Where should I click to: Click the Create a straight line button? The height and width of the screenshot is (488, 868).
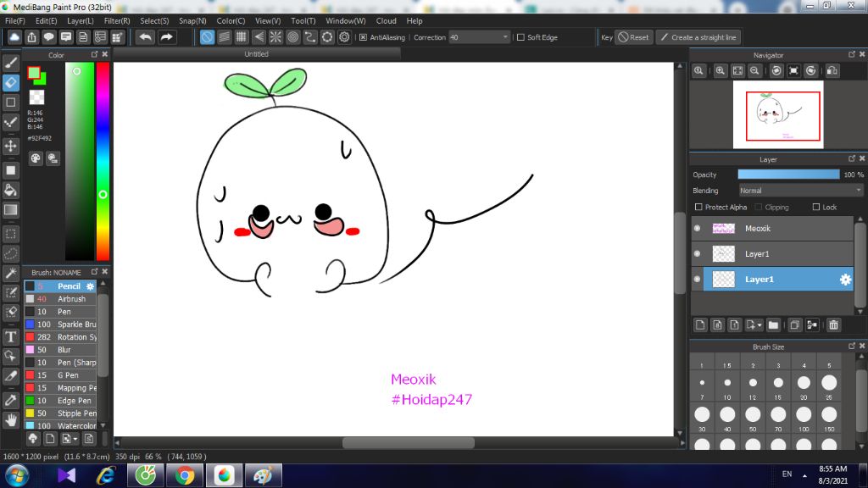point(698,37)
